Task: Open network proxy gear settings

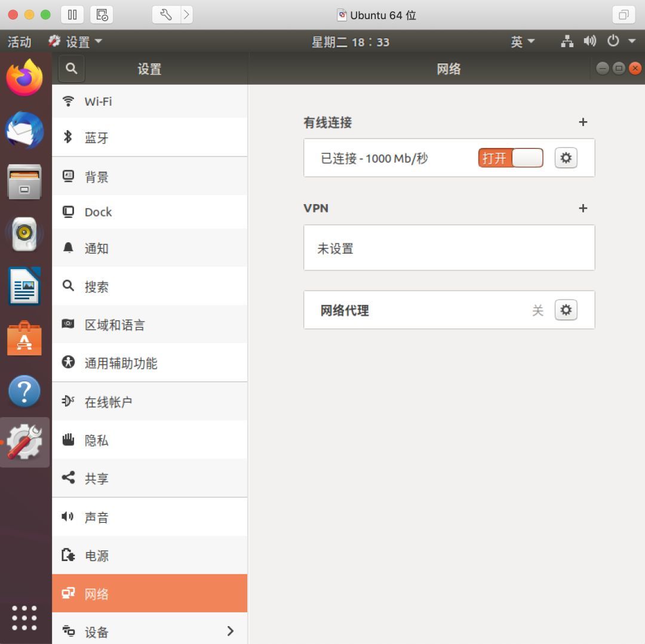Action: pyautogui.click(x=566, y=310)
